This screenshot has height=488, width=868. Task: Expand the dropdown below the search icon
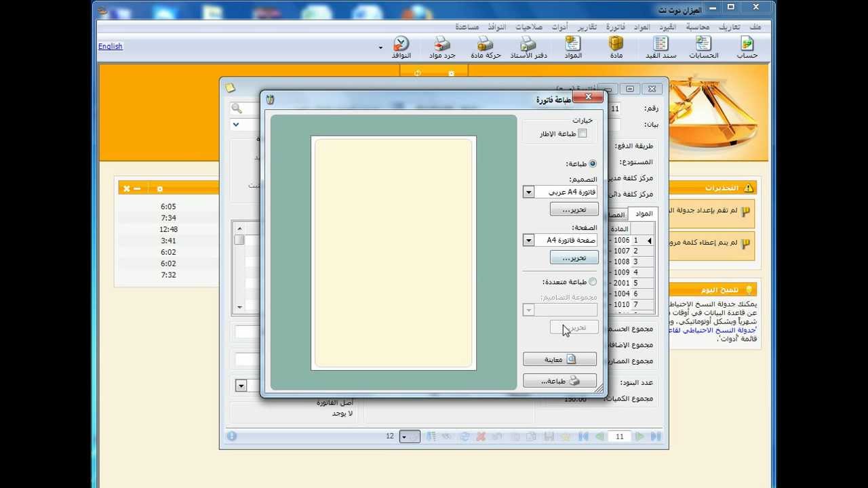coord(235,125)
